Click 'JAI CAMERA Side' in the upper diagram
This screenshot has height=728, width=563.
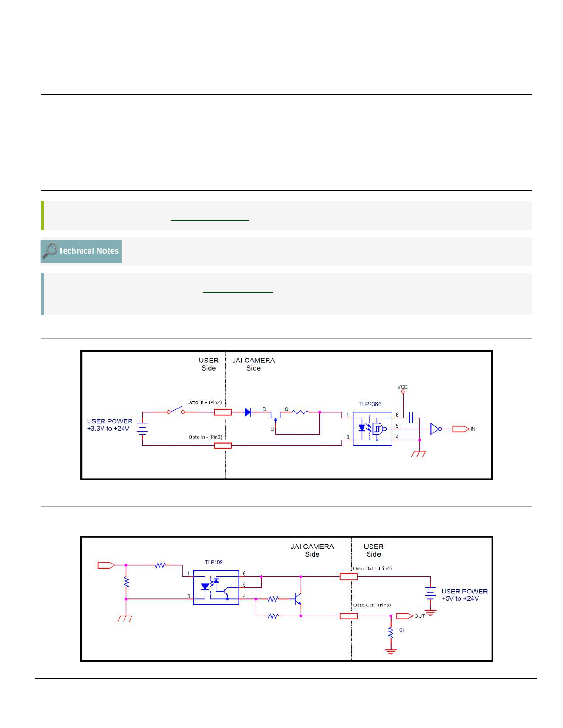tap(254, 364)
